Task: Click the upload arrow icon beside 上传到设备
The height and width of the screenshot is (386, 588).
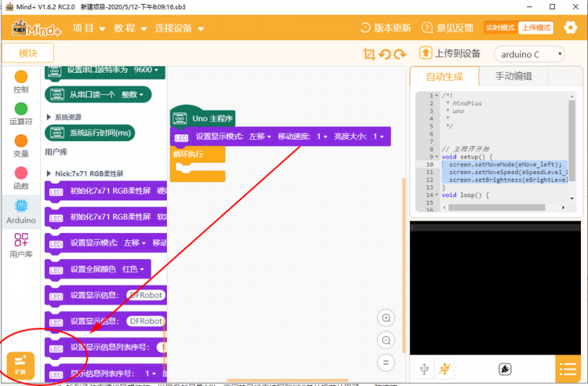Action: tap(425, 53)
